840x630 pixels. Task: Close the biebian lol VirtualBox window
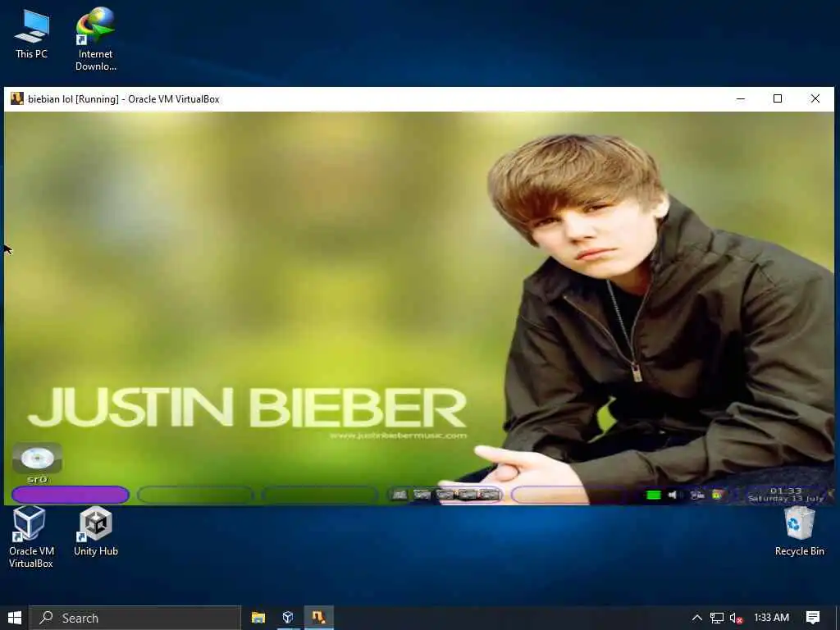click(x=815, y=98)
